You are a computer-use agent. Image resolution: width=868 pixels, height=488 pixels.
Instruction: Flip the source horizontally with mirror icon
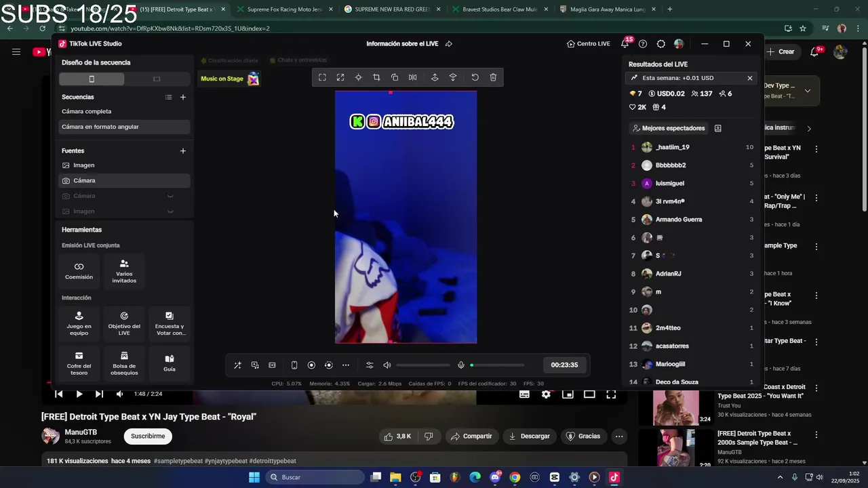pos(412,77)
